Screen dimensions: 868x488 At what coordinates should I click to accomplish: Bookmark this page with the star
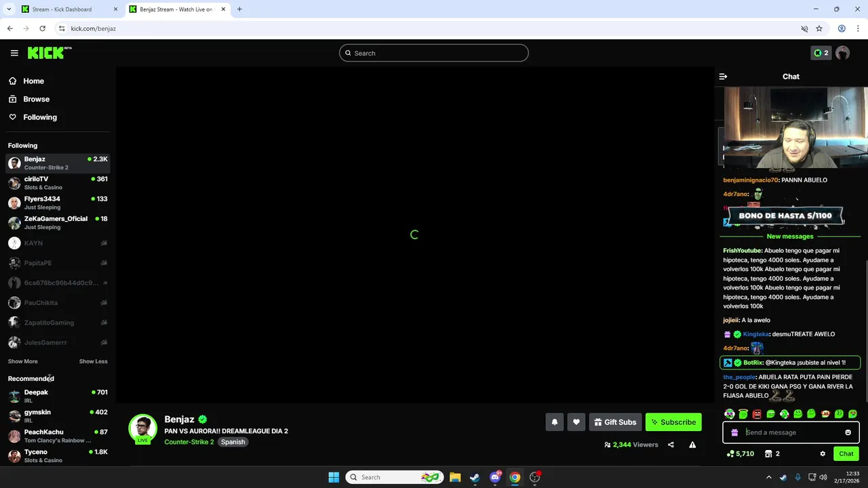pyautogui.click(x=819, y=28)
